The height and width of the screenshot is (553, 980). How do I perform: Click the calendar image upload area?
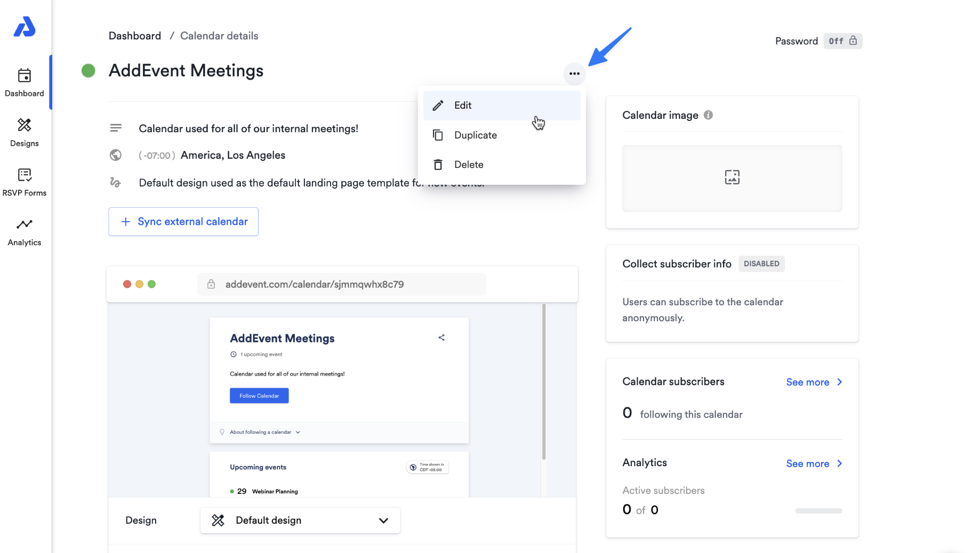pyautogui.click(x=732, y=178)
